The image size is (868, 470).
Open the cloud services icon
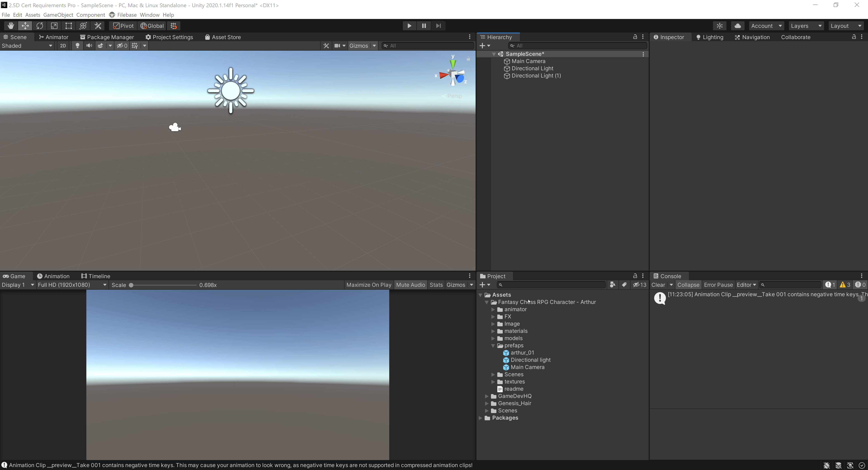click(738, 26)
